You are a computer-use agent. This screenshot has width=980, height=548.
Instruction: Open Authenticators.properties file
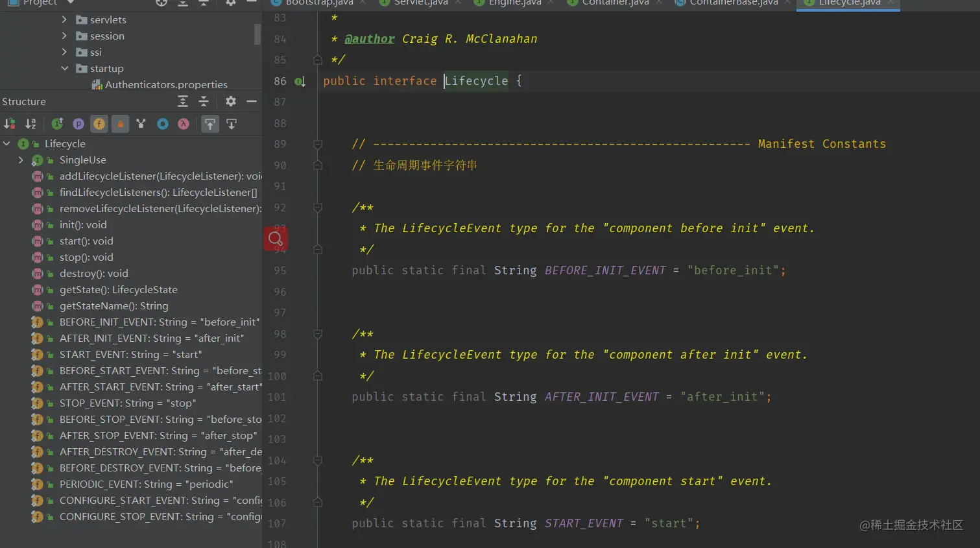tap(165, 85)
